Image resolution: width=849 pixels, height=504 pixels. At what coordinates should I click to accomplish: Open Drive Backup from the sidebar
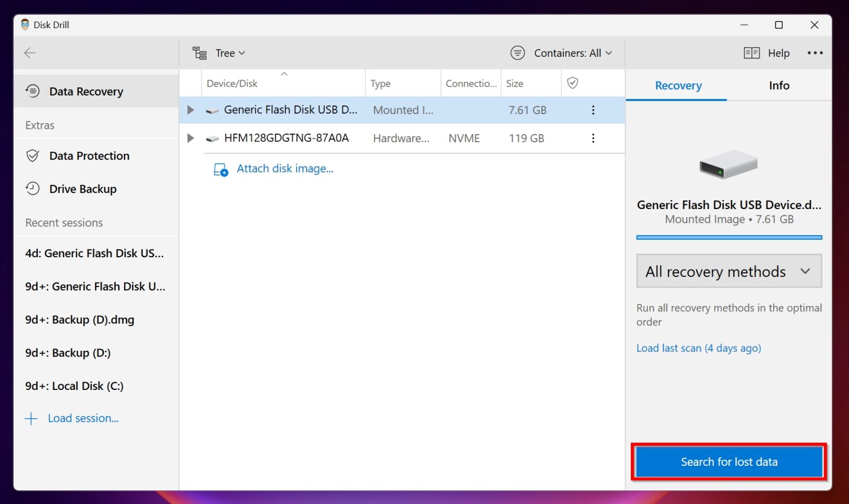[x=32, y=188]
